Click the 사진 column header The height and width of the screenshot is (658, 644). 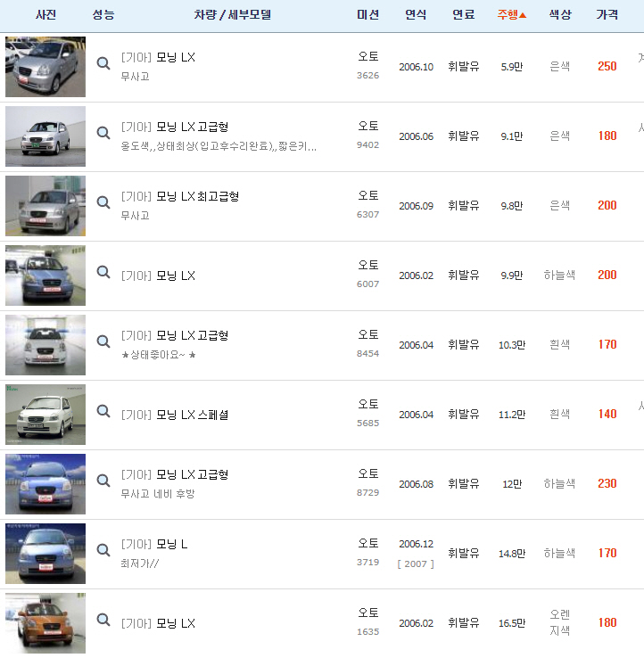click(45, 14)
